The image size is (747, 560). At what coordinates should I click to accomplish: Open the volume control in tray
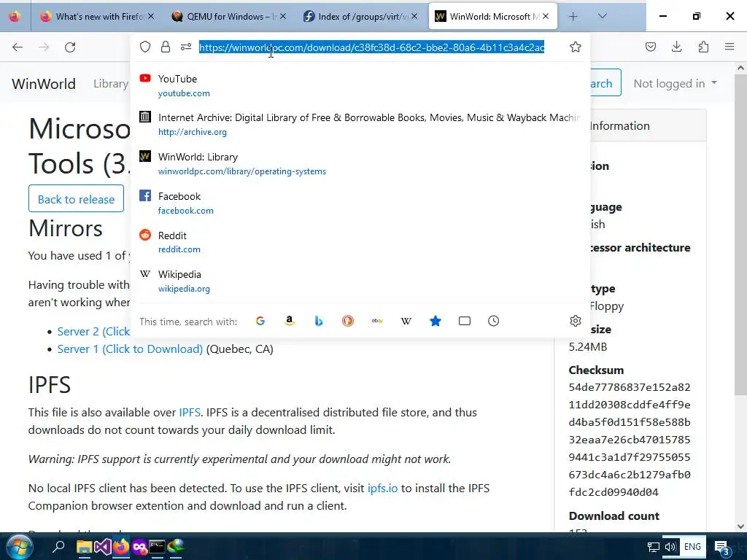coord(670,547)
